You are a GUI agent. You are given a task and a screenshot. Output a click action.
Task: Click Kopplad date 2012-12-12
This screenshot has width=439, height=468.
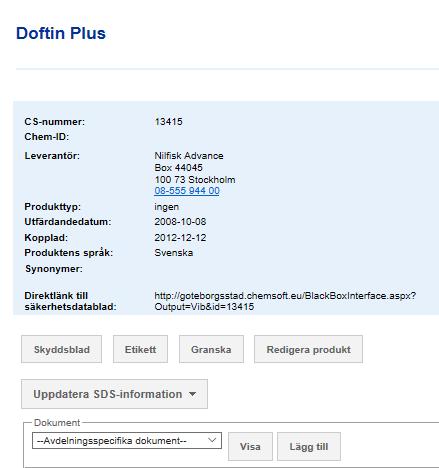tap(180, 238)
